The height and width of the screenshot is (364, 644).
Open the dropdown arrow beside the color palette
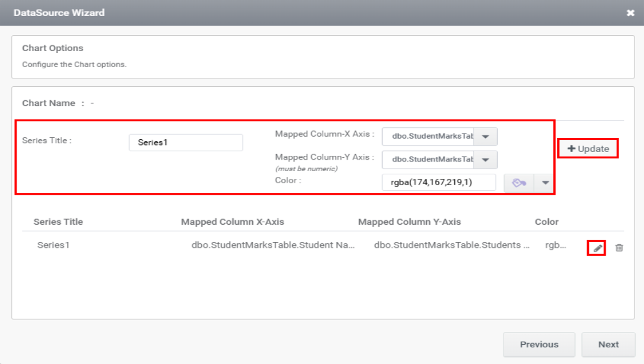pyautogui.click(x=545, y=183)
